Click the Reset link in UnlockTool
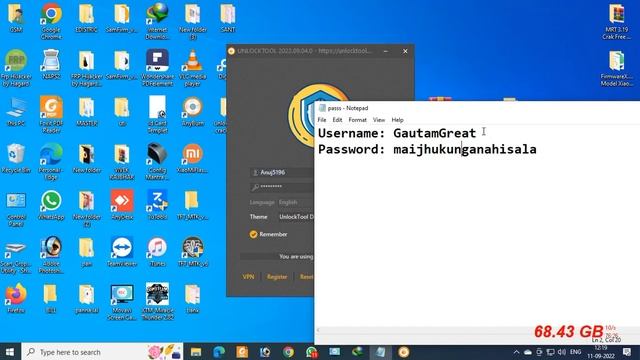This screenshot has width=640, height=360. coord(307,277)
